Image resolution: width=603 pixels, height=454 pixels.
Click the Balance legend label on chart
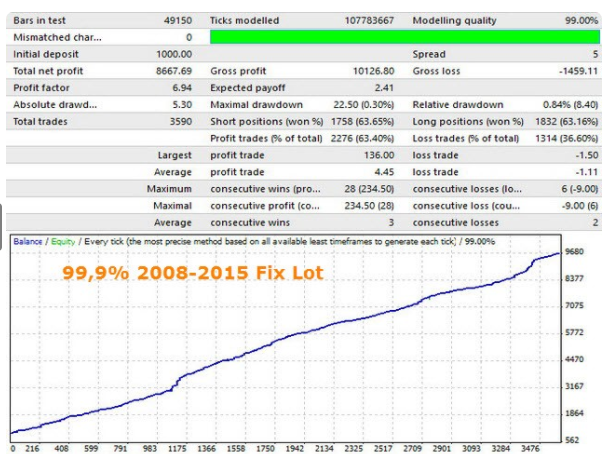pyautogui.click(x=30, y=243)
